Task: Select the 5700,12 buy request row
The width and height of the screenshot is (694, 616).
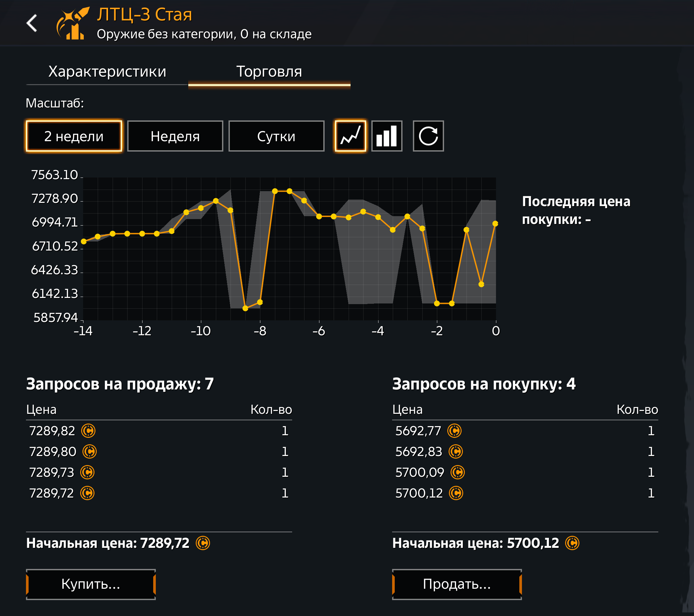Action: (x=525, y=493)
